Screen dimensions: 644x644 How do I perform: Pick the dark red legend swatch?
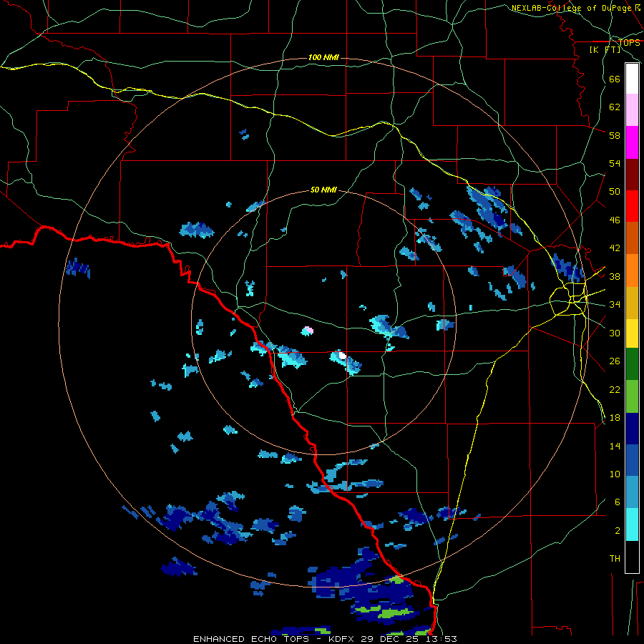[632, 175]
